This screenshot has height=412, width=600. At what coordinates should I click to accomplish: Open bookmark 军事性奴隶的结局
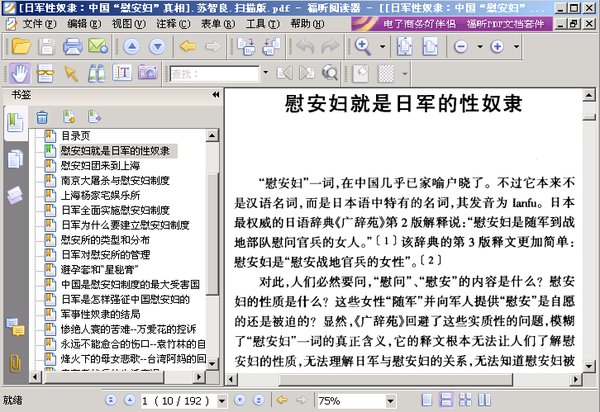coord(101,314)
